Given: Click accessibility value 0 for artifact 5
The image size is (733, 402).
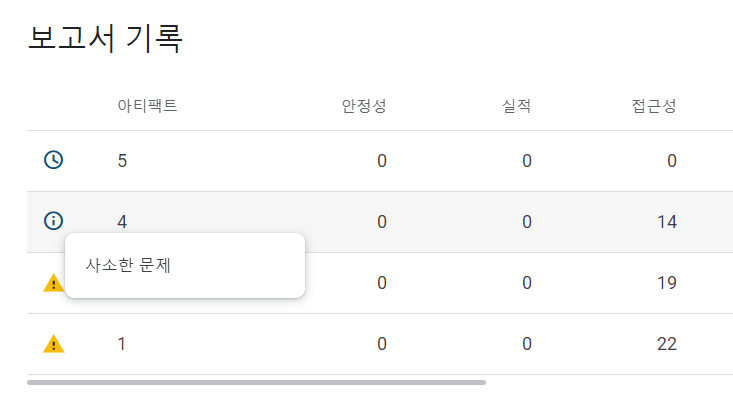Looking at the screenshot, I should coord(672,161).
